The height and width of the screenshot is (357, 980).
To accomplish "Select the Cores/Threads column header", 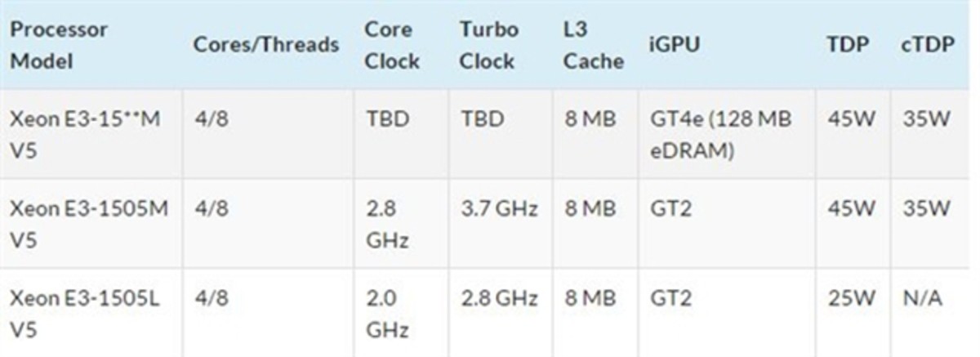I will coord(266,46).
